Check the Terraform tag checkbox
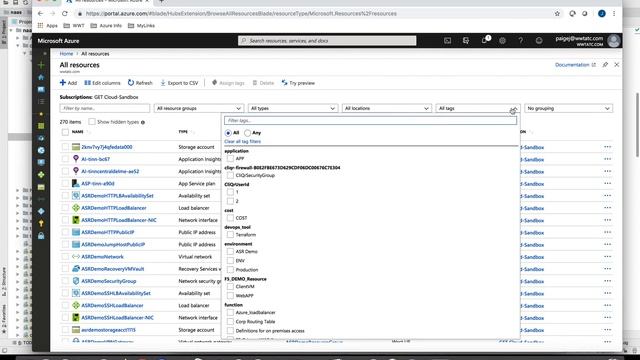The width and height of the screenshot is (640, 360). pos(230,235)
